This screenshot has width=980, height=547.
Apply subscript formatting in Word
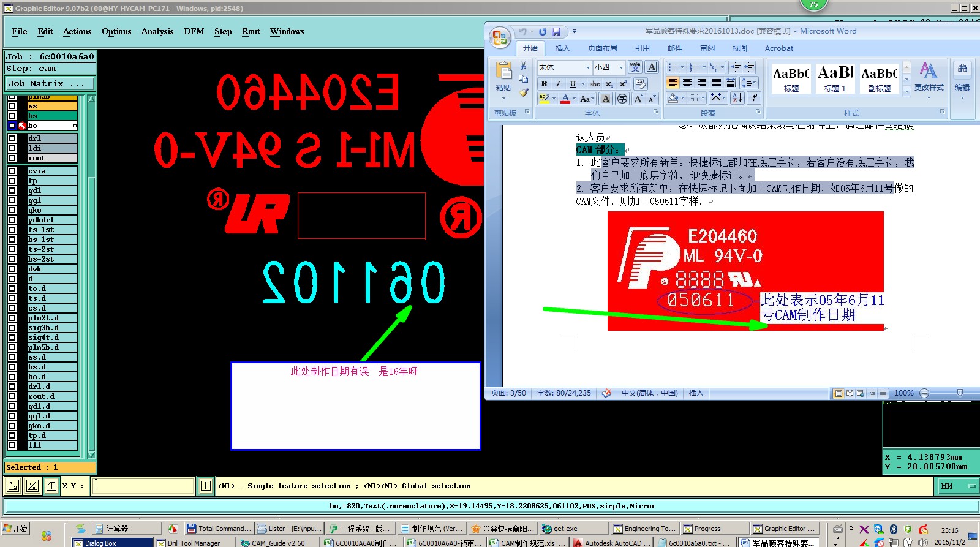[609, 84]
